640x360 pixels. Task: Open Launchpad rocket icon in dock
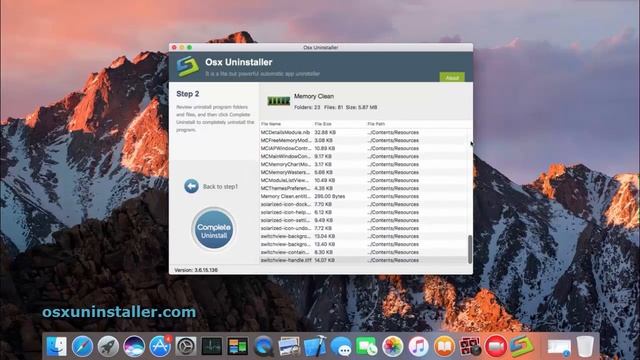[108, 347]
